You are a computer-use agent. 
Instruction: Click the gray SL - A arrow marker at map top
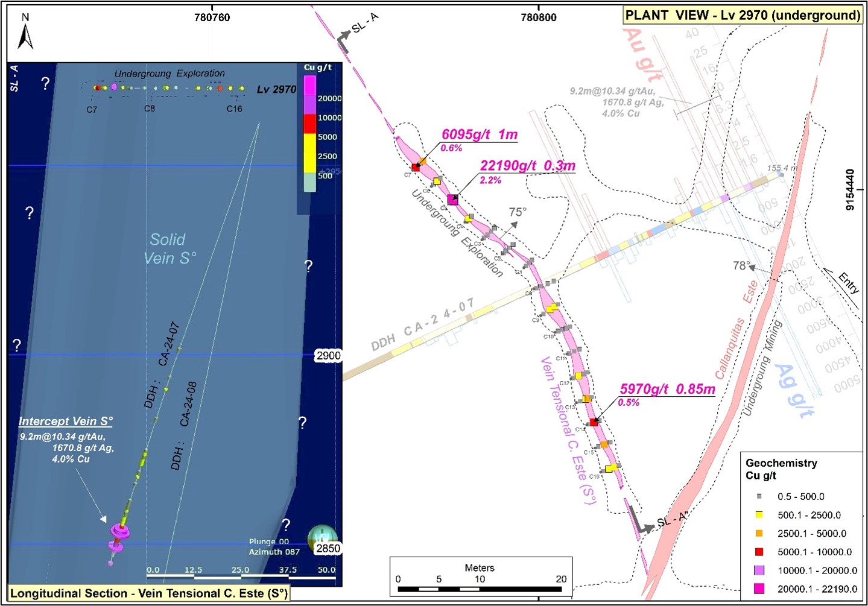(343, 41)
